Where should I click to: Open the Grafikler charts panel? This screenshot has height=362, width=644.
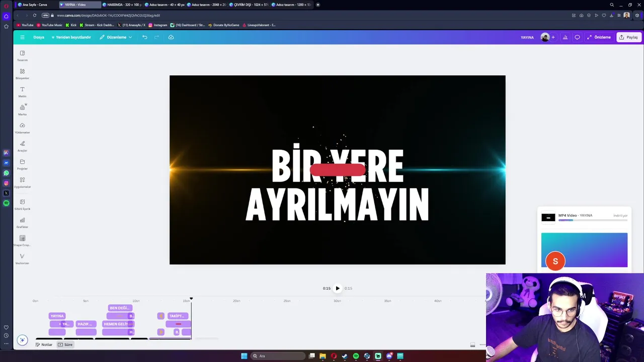point(22,223)
